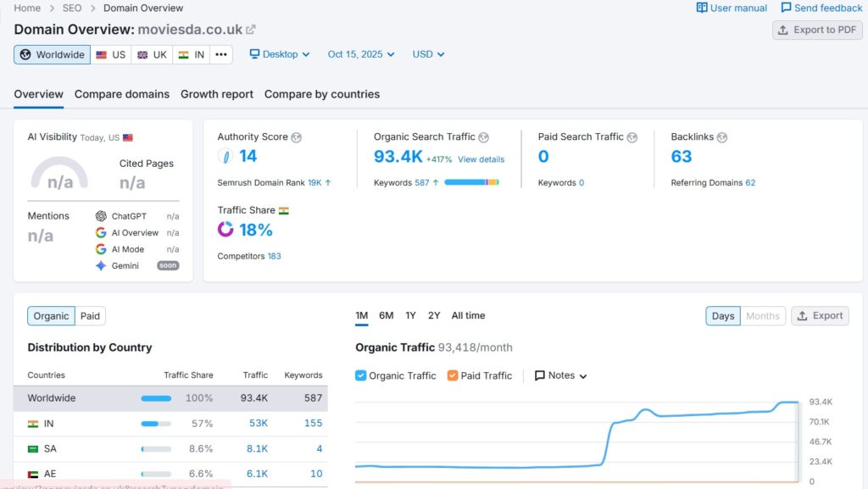
Task: Click the keywords distribution color bar
Action: pos(471,182)
